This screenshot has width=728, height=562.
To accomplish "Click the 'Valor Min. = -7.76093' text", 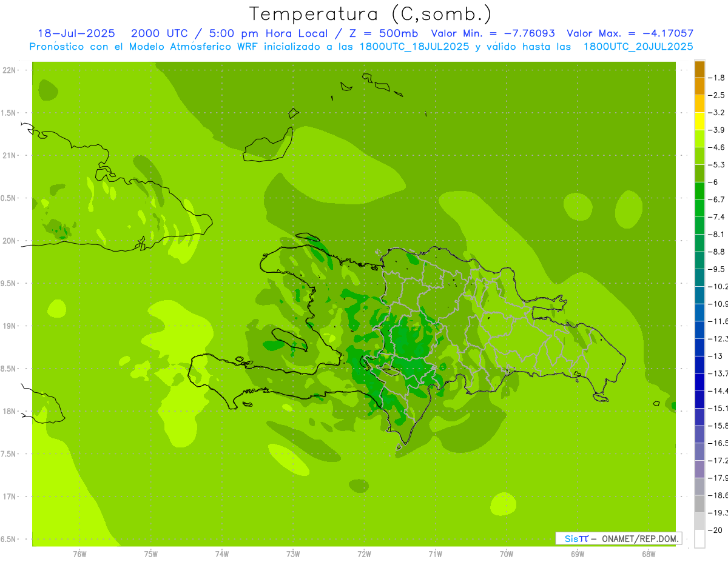I will (x=493, y=33).
